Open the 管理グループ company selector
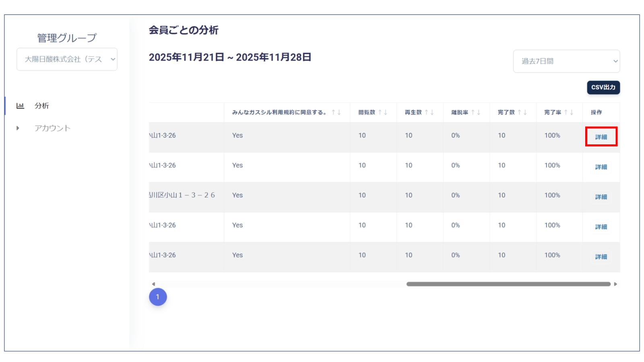The height and width of the screenshot is (362, 644). tap(66, 59)
